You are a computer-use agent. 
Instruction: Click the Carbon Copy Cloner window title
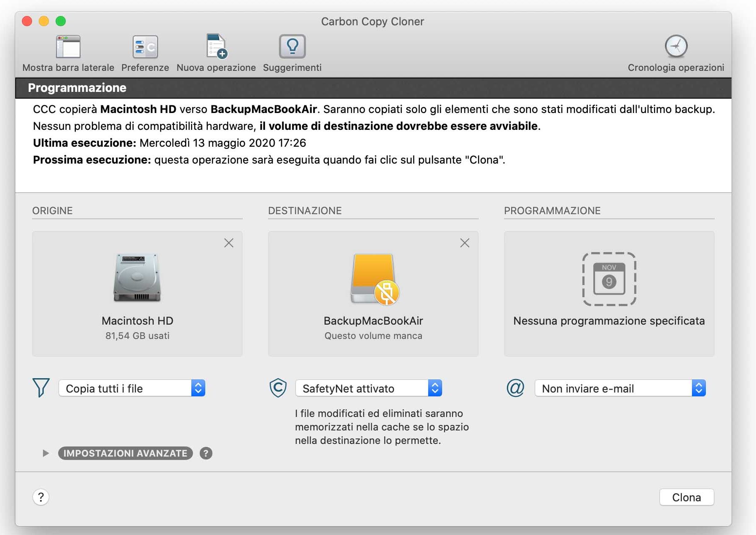[373, 22]
